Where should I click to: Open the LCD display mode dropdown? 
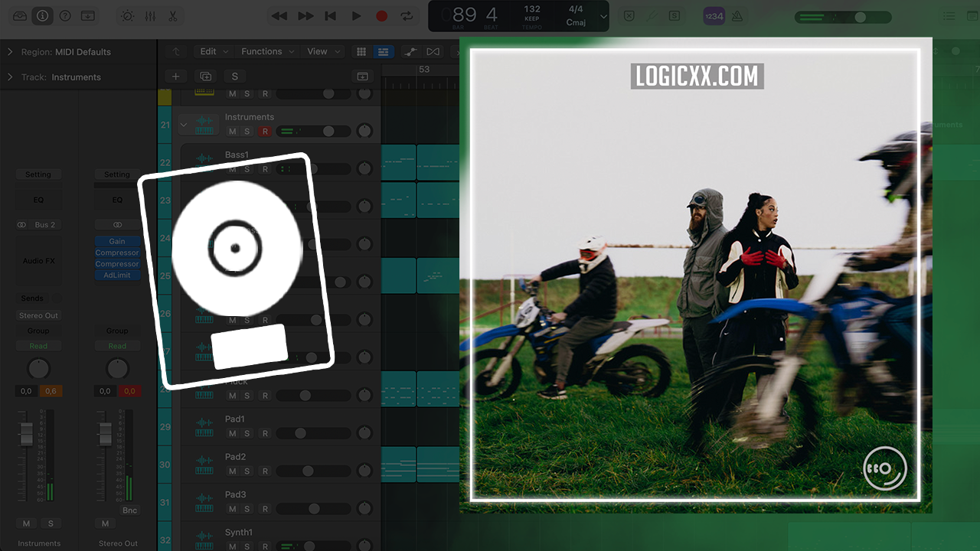603,15
